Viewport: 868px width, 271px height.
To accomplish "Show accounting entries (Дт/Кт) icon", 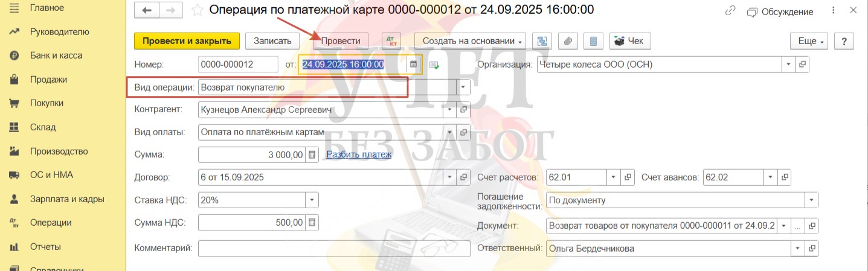I will pyautogui.click(x=392, y=41).
